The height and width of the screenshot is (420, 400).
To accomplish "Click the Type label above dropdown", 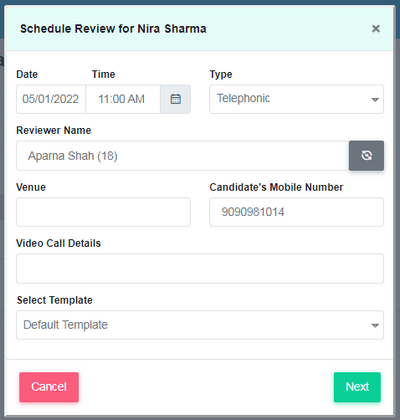I will pos(221,74).
